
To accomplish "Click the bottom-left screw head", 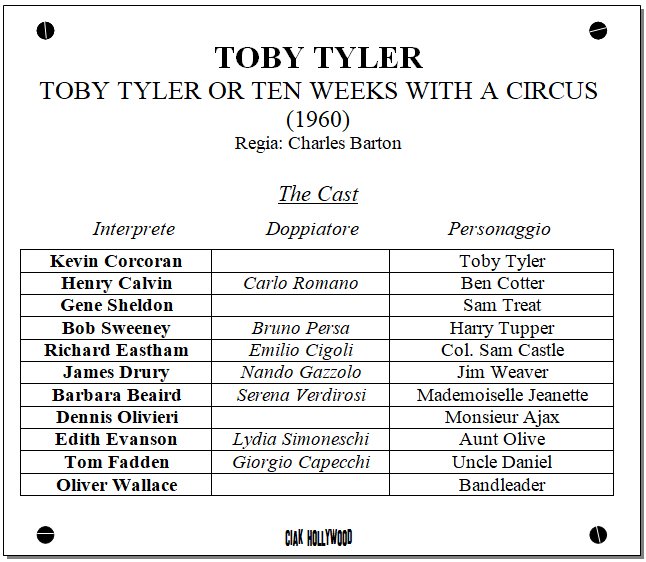I will click(45, 535).
